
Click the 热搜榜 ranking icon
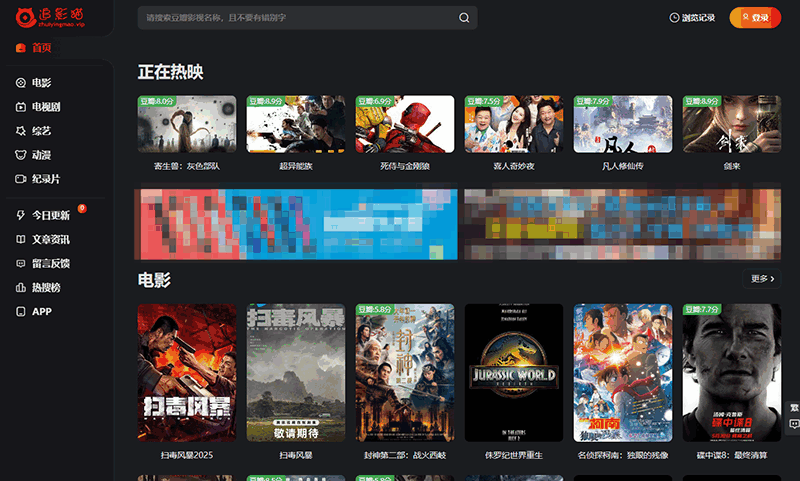[21, 288]
